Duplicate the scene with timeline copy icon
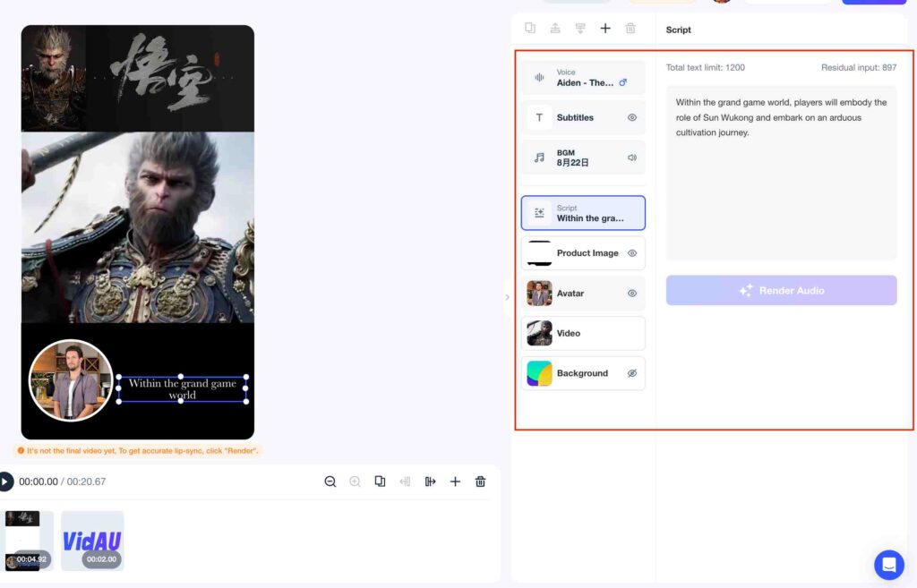The height and width of the screenshot is (588, 917). [x=380, y=481]
